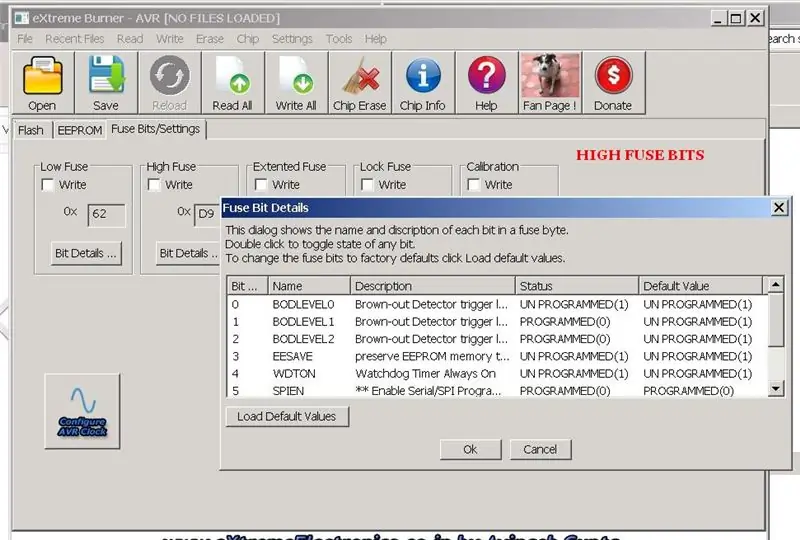Click the Write All toolbar icon
The width and height of the screenshot is (800, 540).
click(x=296, y=76)
